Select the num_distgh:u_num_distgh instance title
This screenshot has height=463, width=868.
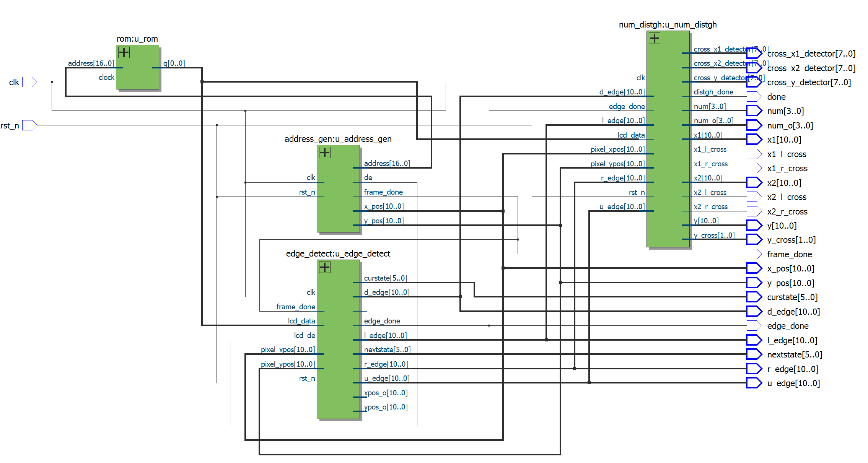[668, 25]
